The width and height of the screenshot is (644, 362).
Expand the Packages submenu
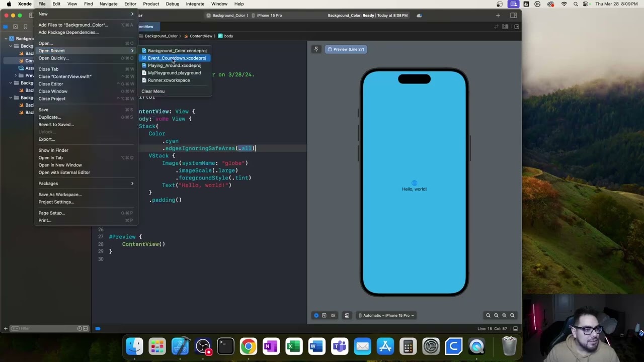[86, 184]
